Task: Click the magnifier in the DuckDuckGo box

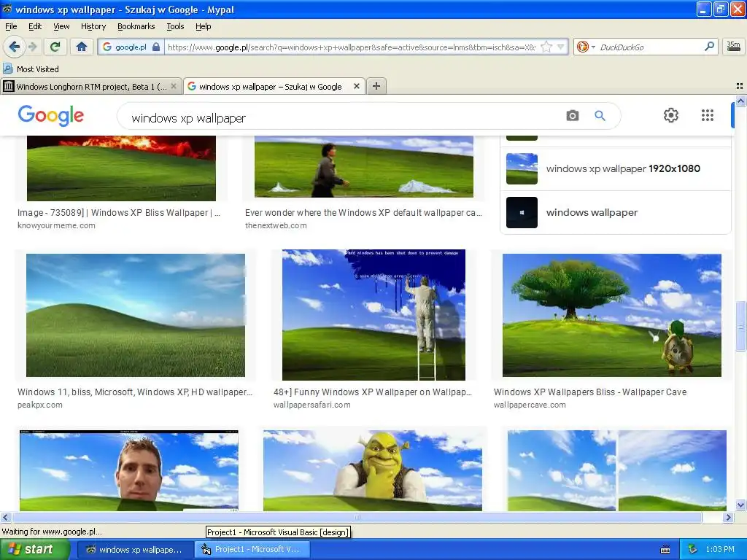Action: point(709,47)
